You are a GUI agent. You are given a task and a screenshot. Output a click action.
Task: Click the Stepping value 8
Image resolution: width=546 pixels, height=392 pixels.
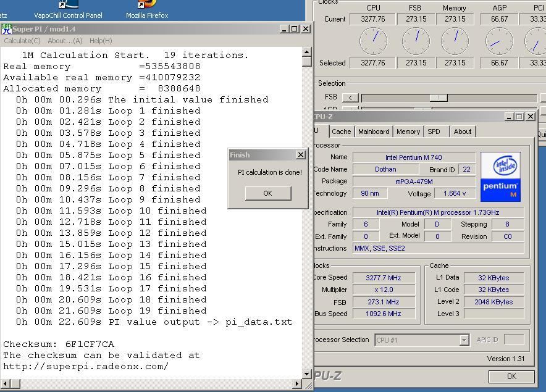508,224
